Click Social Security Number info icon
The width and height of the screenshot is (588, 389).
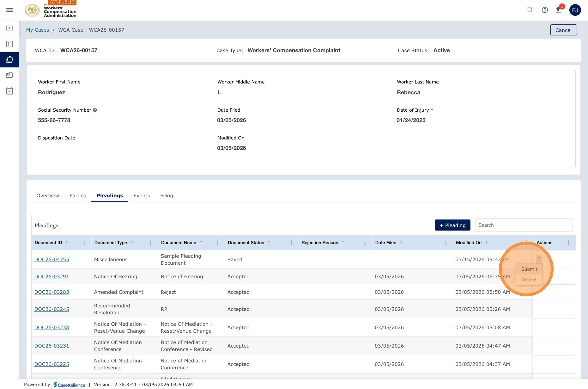click(95, 110)
